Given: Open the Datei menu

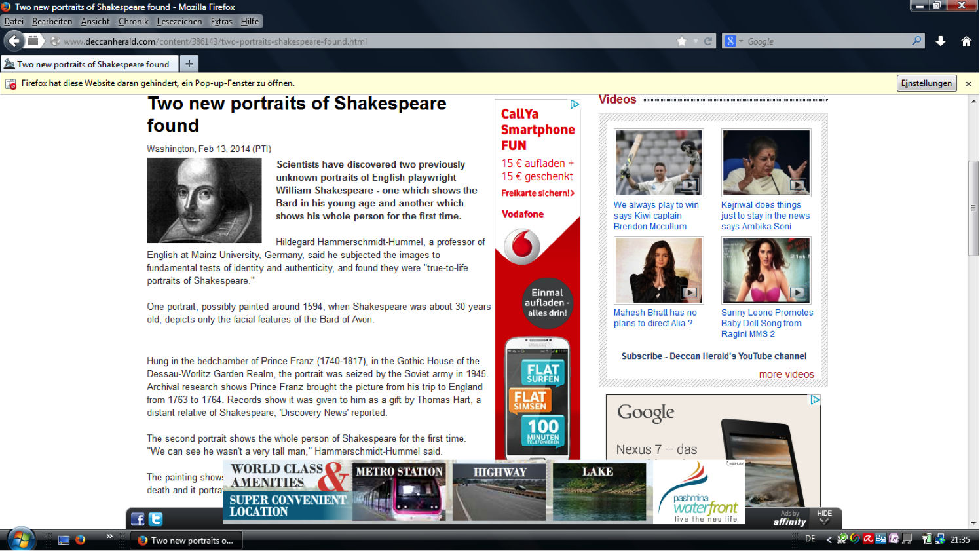Looking at the screenshot, I should point(14,21).
